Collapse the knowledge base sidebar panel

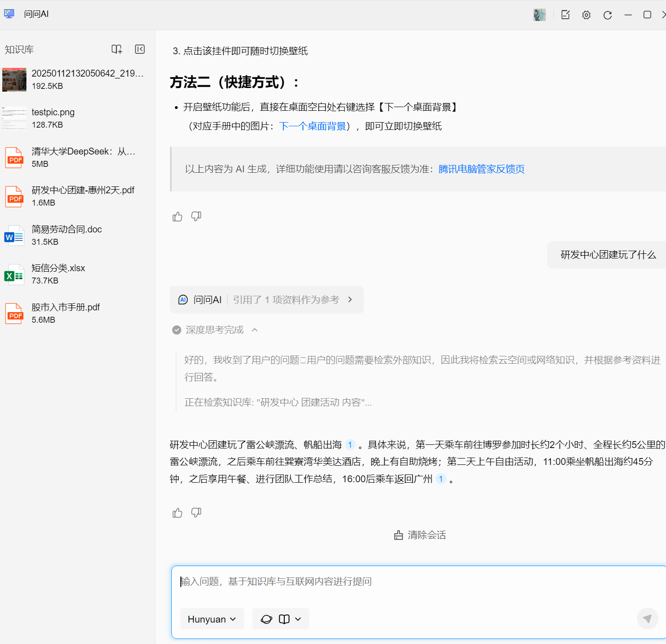tap(139, 49)
